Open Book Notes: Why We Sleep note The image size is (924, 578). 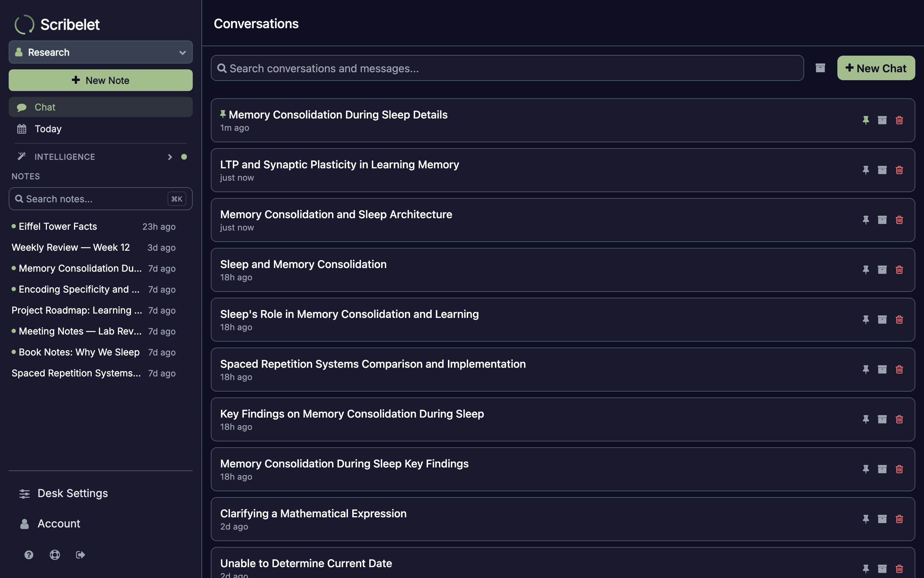pyautogui.click(x=93, y=352)
